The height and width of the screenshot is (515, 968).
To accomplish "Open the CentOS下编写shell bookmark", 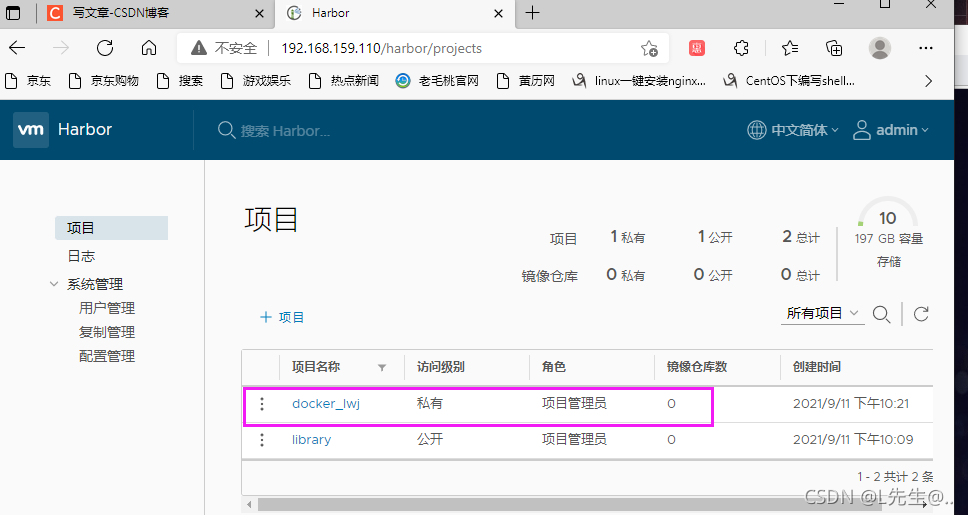I will pos(789,80).
